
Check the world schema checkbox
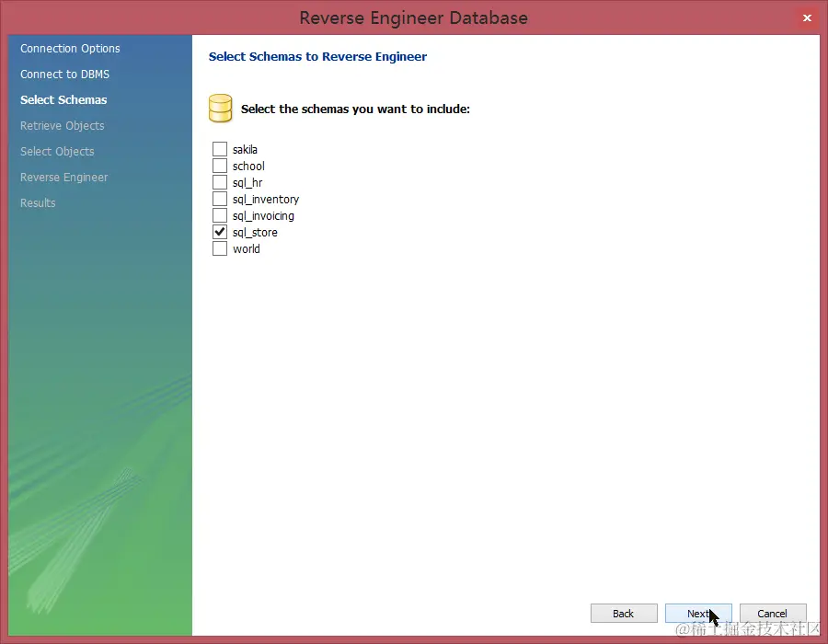220,248
